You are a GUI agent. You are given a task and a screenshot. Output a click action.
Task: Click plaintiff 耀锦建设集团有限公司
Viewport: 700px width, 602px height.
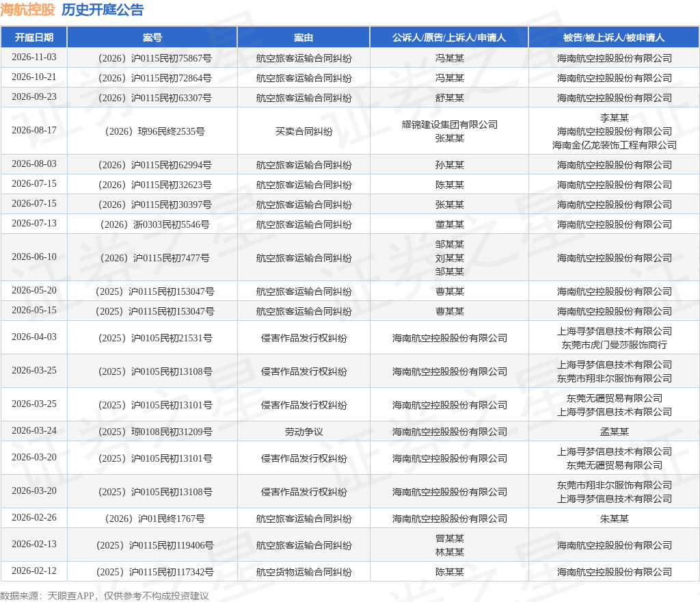pos(450,125)
